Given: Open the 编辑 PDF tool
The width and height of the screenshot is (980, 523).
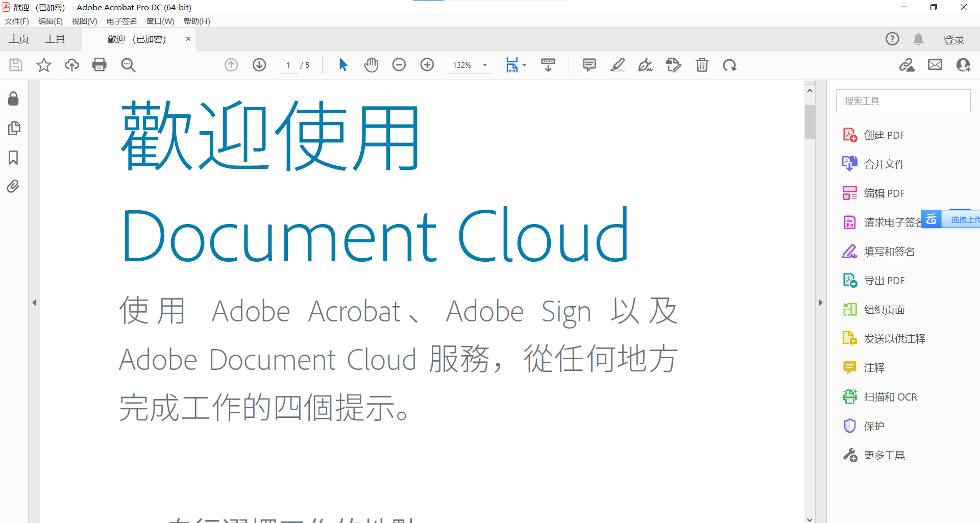Looking at the screenshot, I should [x=884, y=193].
